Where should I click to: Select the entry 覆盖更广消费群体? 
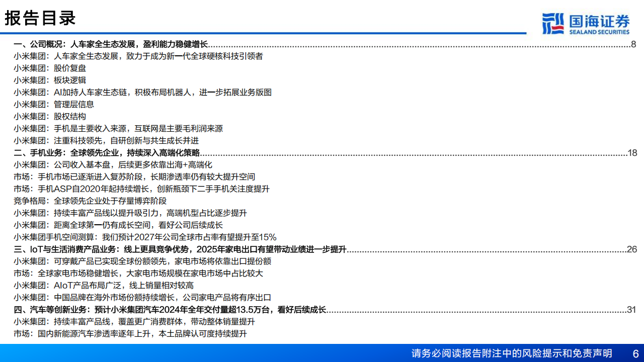click(x=134, y=322)
